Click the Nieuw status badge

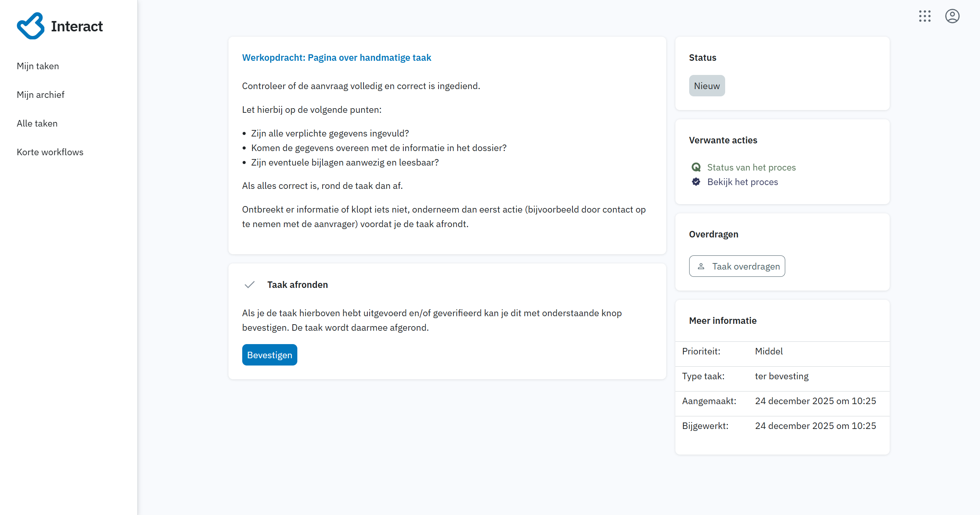tap(707, 86)
